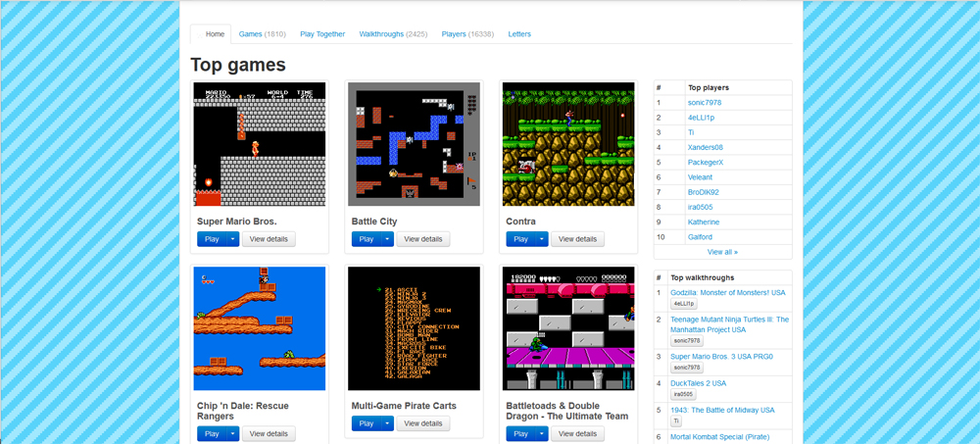Play Multi-Game Pirate Carts
Screen dimensions: 980x444
coord(366,423)
